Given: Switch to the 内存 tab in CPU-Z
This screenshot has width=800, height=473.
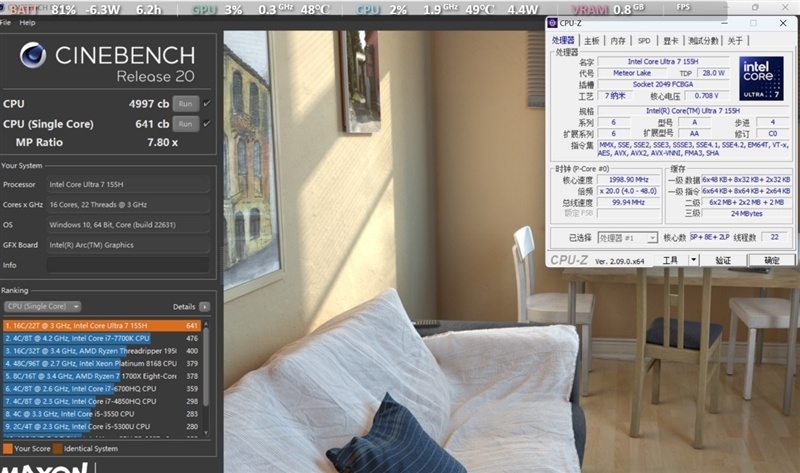Looking at the screenshot, I should [618, 41].
